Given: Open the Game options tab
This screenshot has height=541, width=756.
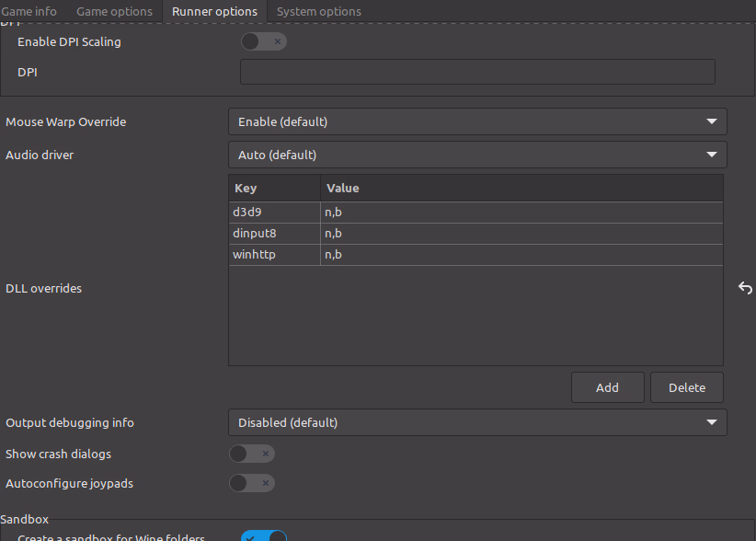Looking at the screenshot, I should pos(114,12).
